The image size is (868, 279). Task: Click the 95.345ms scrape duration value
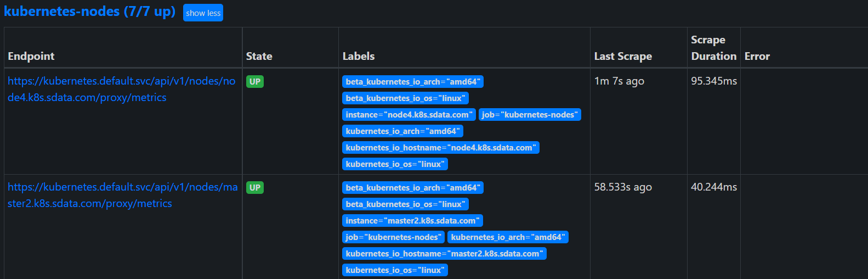(x=714, y=81)
